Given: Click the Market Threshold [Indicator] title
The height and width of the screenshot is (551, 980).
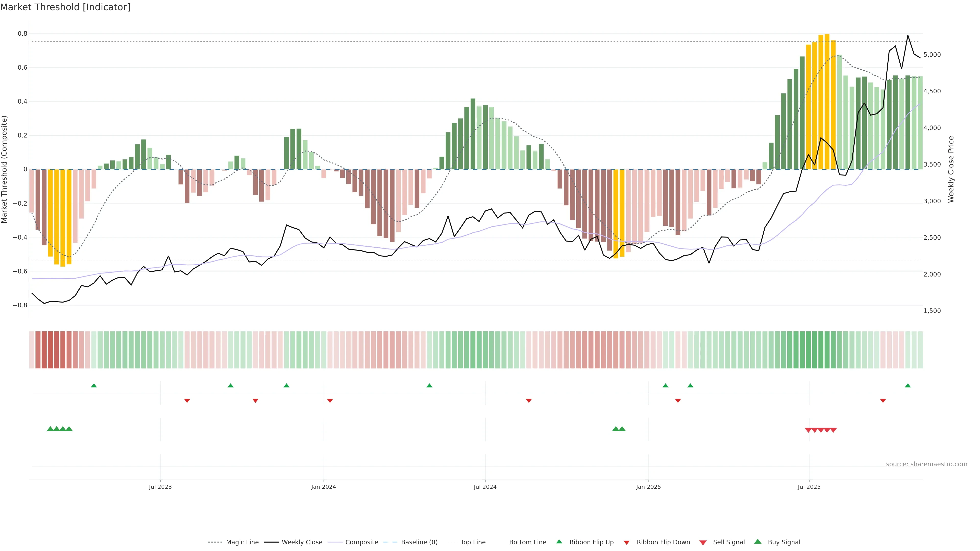Looking at the screenshot, I should click(x=65, y=7).
